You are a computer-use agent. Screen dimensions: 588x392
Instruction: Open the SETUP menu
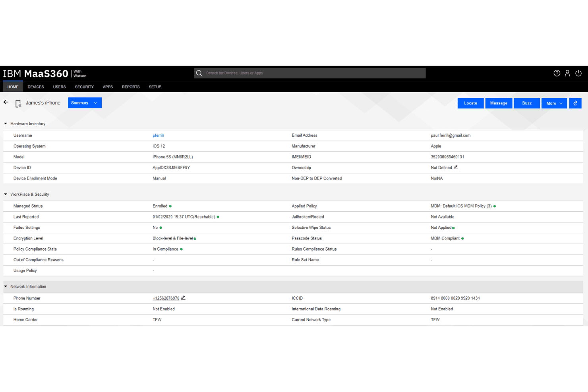tap(155, 87)
